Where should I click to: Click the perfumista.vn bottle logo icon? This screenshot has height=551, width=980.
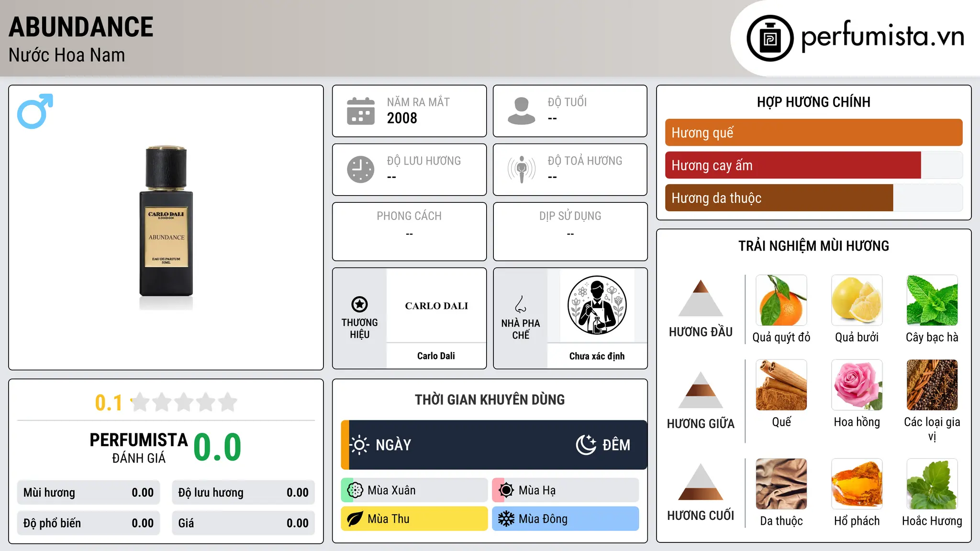coord(770,38)
